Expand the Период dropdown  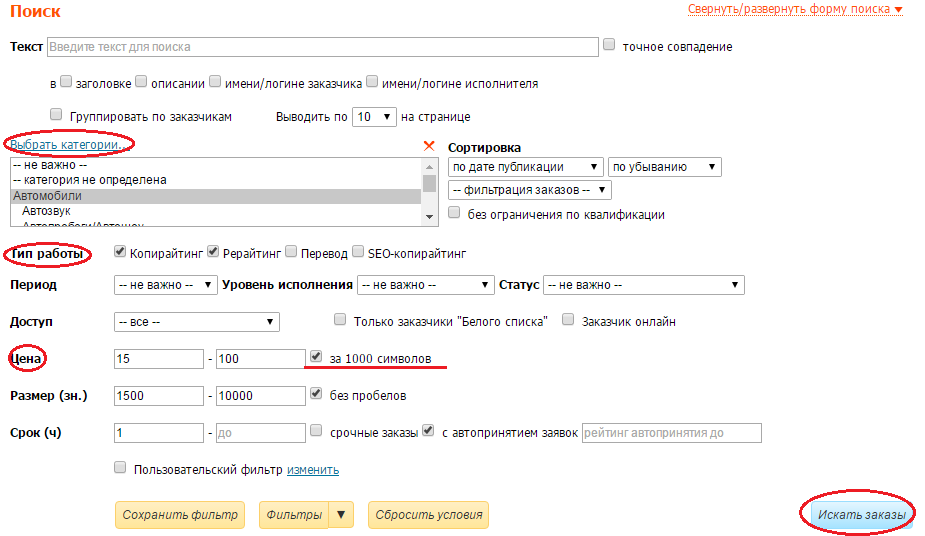166,285
